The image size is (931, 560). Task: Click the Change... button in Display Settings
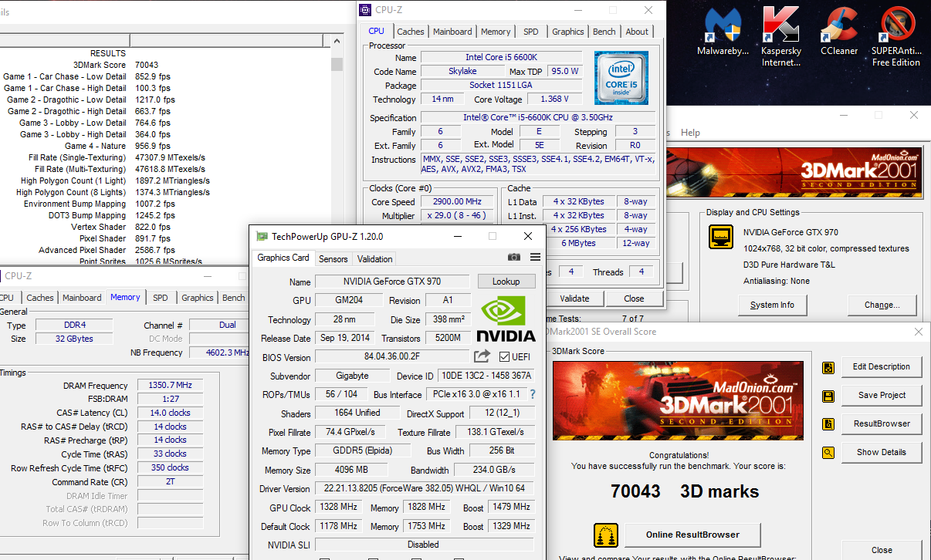882,305
